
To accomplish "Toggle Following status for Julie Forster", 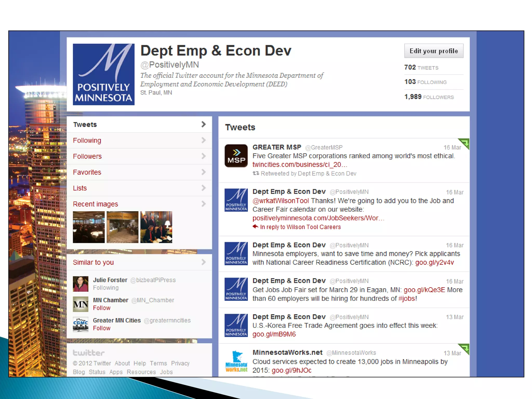I will (106, 288).
